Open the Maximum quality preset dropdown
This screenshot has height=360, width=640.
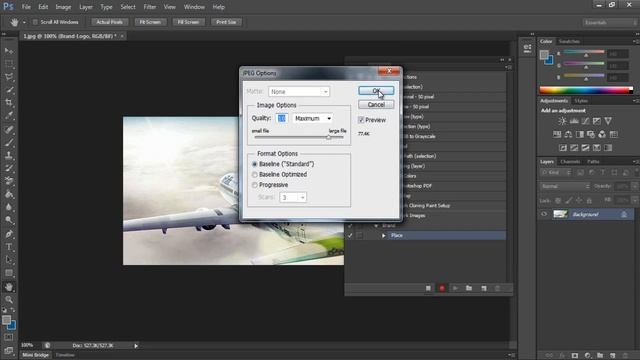pyautogui.click(x=313, y=118)
